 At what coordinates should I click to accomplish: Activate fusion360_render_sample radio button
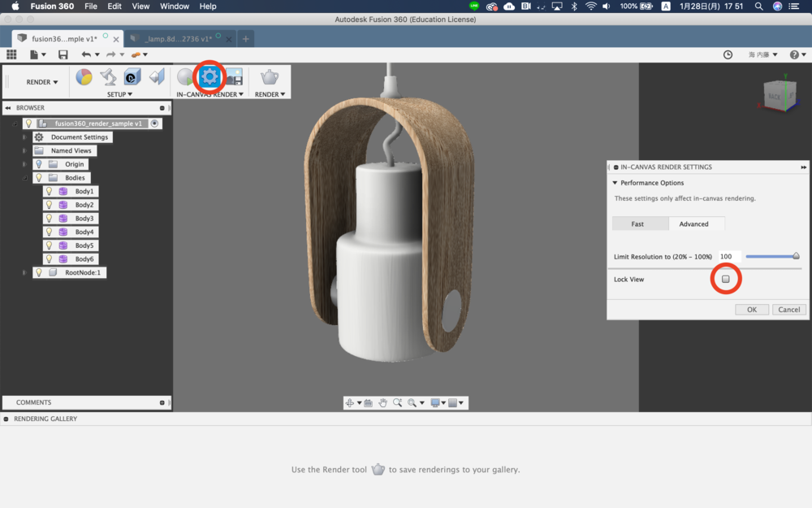154,124
